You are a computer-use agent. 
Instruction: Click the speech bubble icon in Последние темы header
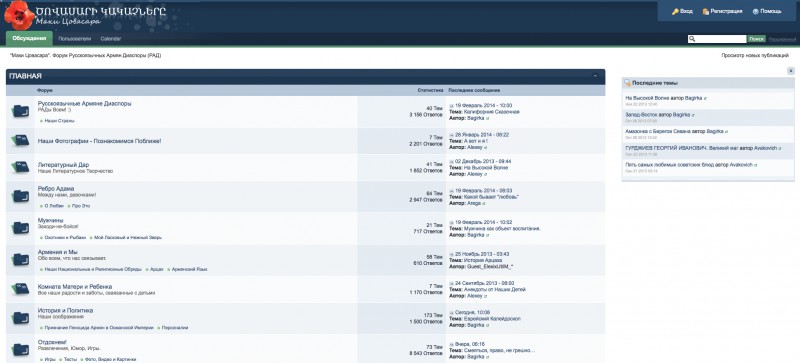pyautogui.click(x=628, y=83)
